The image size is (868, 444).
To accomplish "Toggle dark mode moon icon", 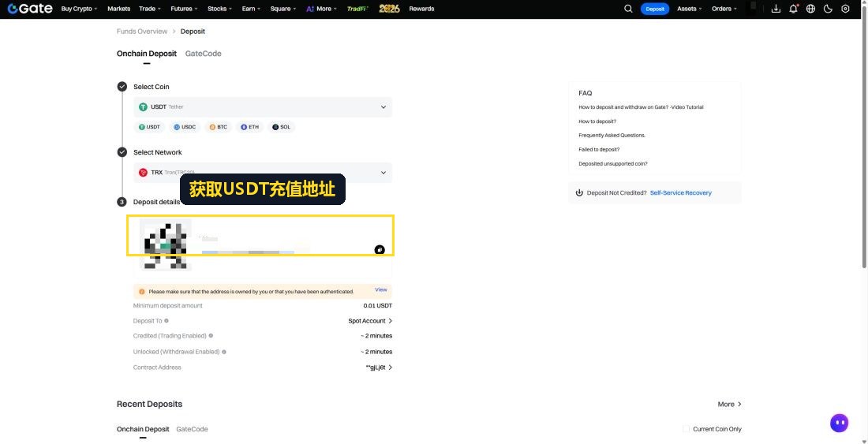I will point(828,9).
